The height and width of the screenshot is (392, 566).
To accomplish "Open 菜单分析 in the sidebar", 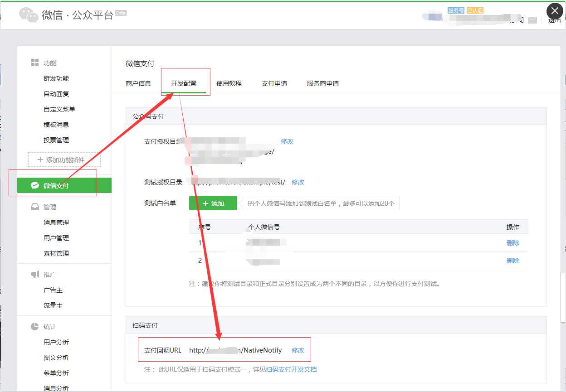I will [56, 373].
